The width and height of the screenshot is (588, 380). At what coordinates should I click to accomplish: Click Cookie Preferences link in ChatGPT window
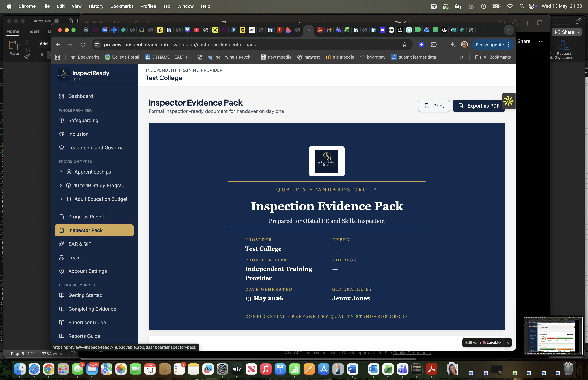point(412,353)
